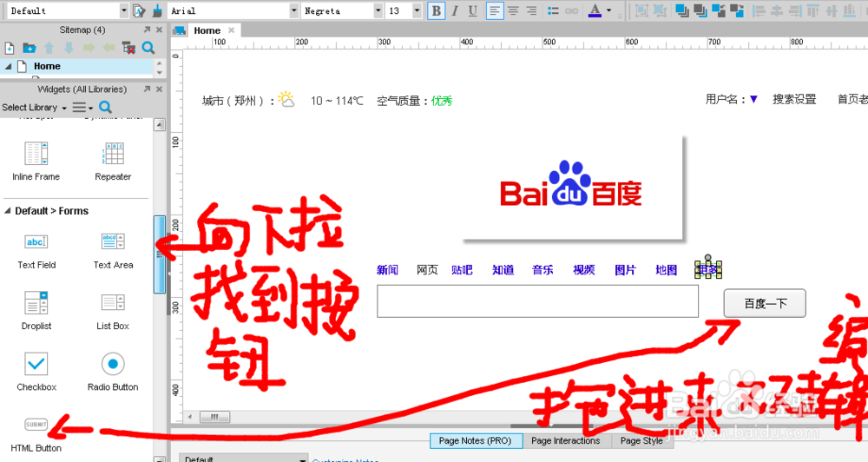Delete the selected Sitemap page
Viewport: 868px width, 462px height.
tap(128, 48)
